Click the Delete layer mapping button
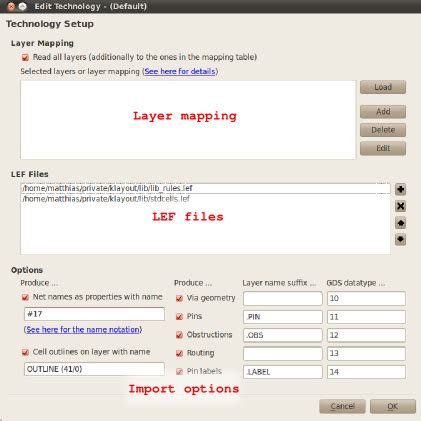Image resolution: width=421 pixels, height=421 pixels. [x=383, y=130]
